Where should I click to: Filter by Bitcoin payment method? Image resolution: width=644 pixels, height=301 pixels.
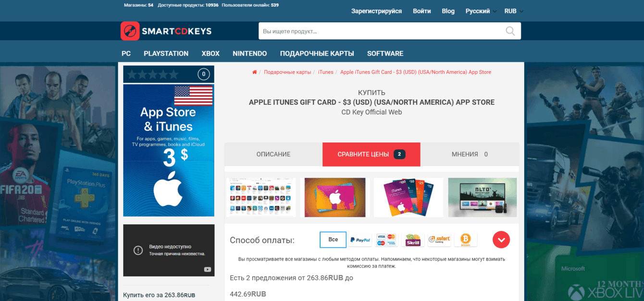pyautogui.click(x=465, y=240)
